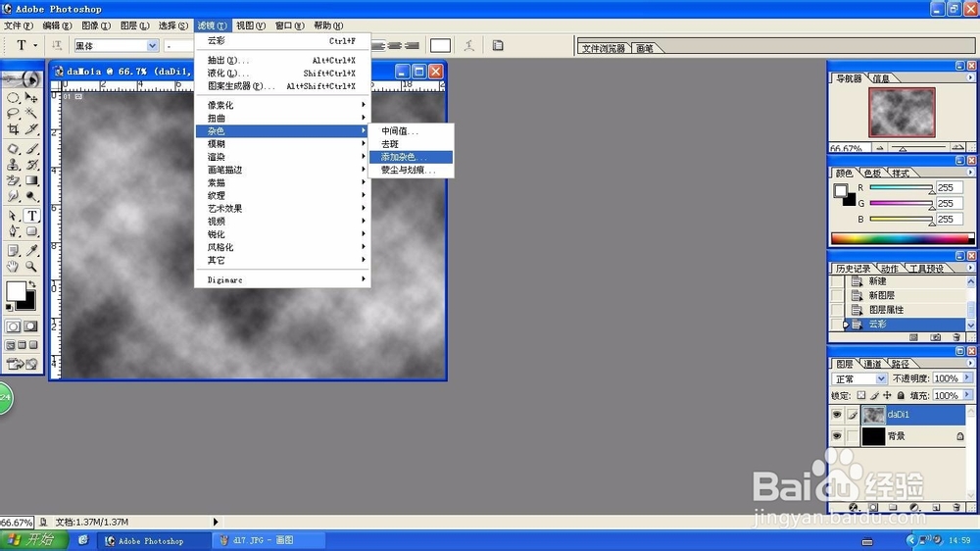Reset default colors mini icon
980x551 pixels.
click(9, 307)
